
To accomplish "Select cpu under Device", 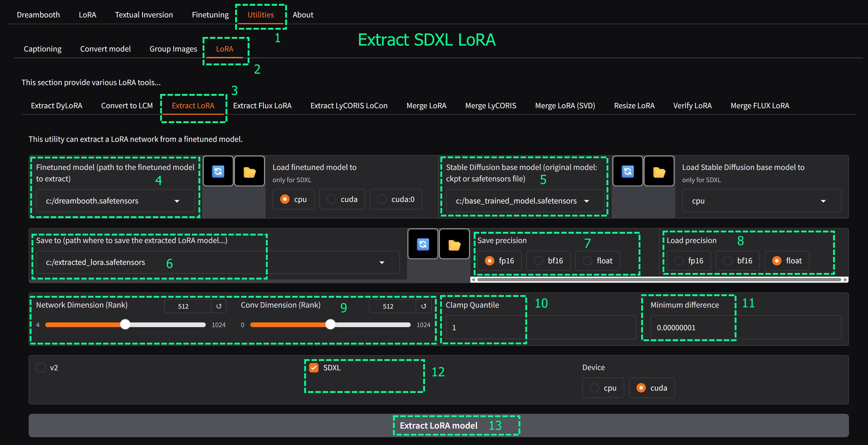I will [x=603, y=388].
